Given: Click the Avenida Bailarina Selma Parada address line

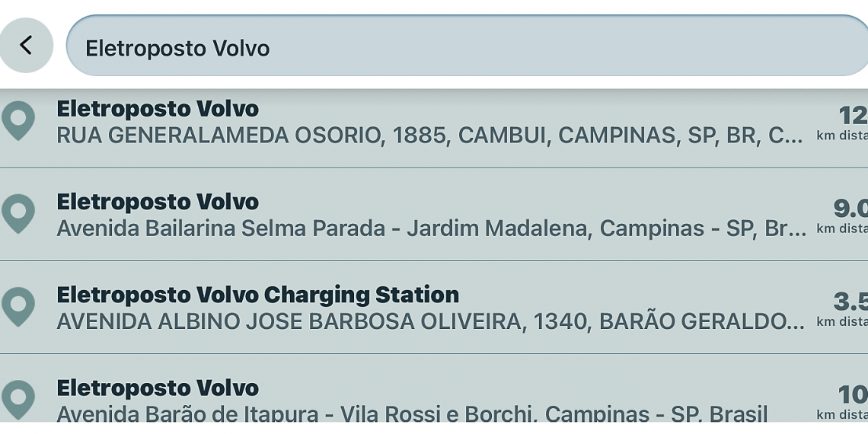Looking at the screenshot, I should [x=431, y=228].
